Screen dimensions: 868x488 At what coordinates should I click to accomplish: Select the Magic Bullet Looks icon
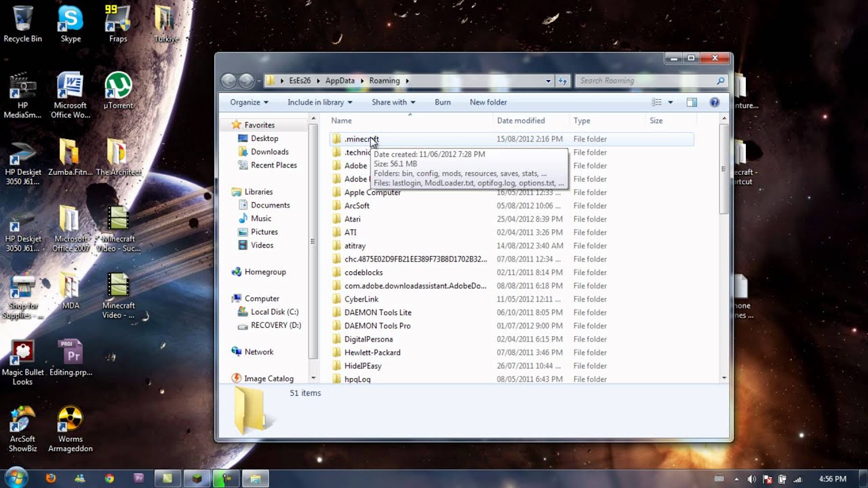[22, 363]
